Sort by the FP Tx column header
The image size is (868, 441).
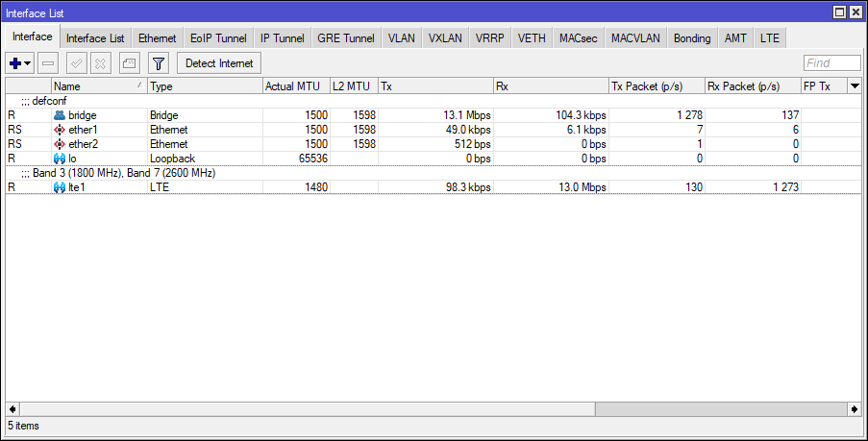[825, 86]
